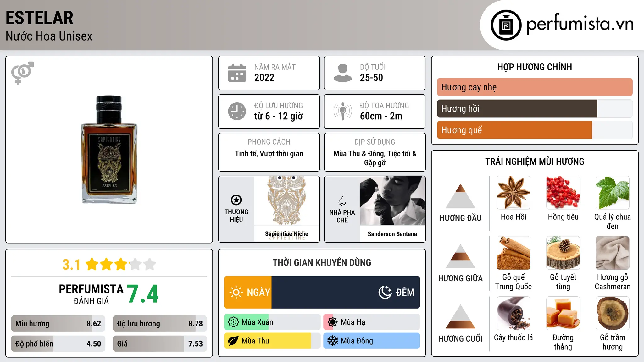Click the sillage icon beside Độ toả hương
644x362 pixels.
(342, 111)
